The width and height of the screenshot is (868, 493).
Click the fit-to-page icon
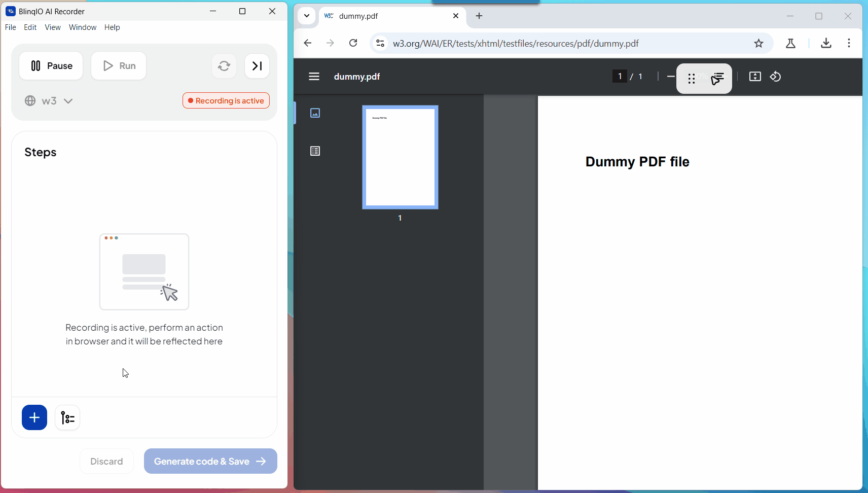[x=755, y=77]
